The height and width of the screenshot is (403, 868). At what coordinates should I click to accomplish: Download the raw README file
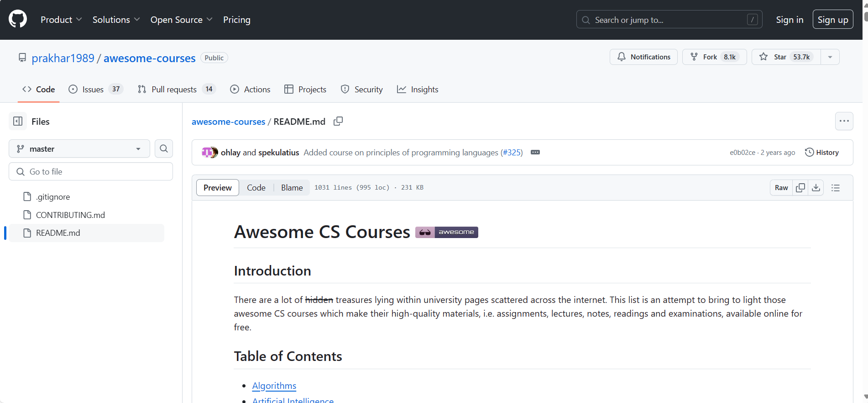[816, 188]
